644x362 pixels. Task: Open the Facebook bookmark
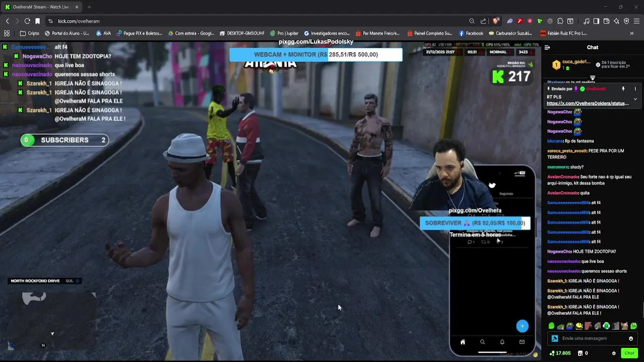click(x=471, y=33)
